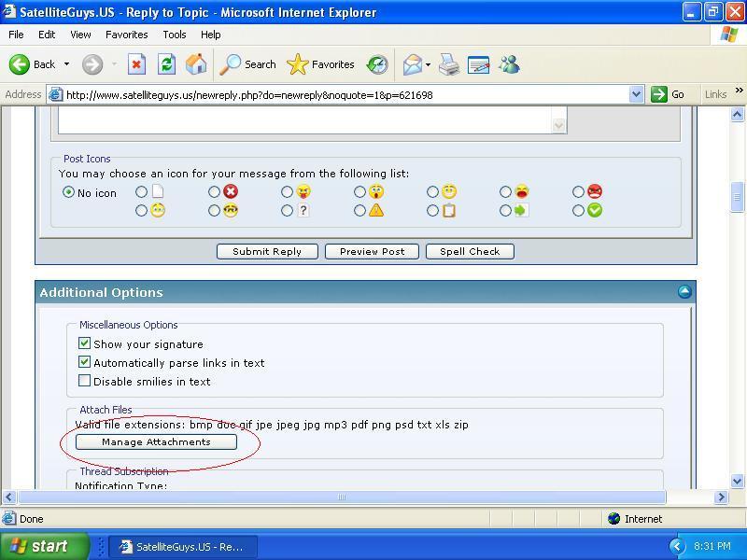Open the View menu

(80, 35)
